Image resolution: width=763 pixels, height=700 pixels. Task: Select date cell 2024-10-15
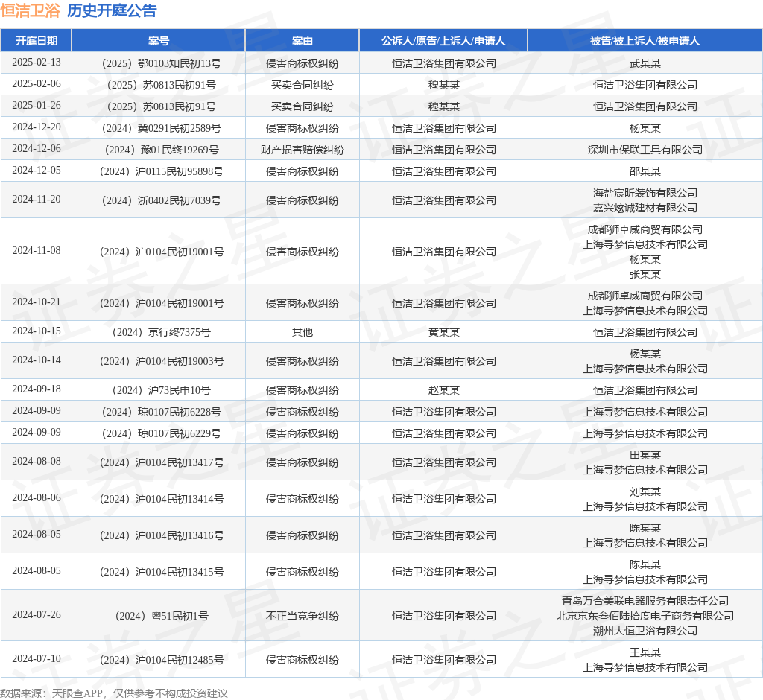[37, 331]
